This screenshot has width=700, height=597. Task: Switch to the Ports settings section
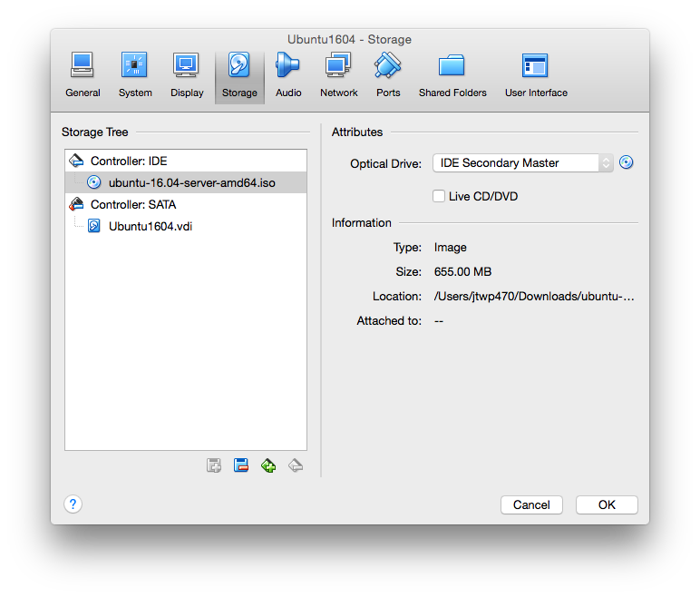click(388, 74)
